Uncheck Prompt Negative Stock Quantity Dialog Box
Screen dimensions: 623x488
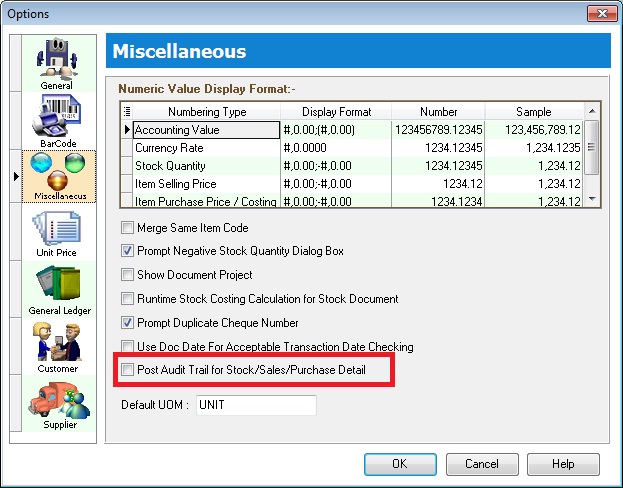coord(127,251)
